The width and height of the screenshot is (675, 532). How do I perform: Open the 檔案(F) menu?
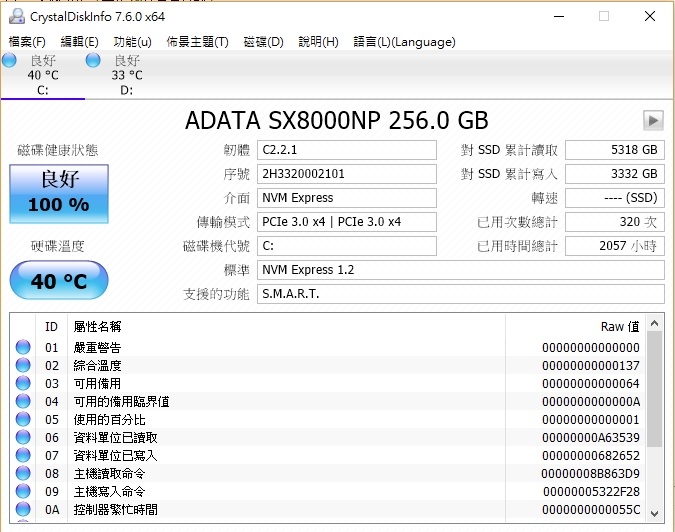click(27, 42)
